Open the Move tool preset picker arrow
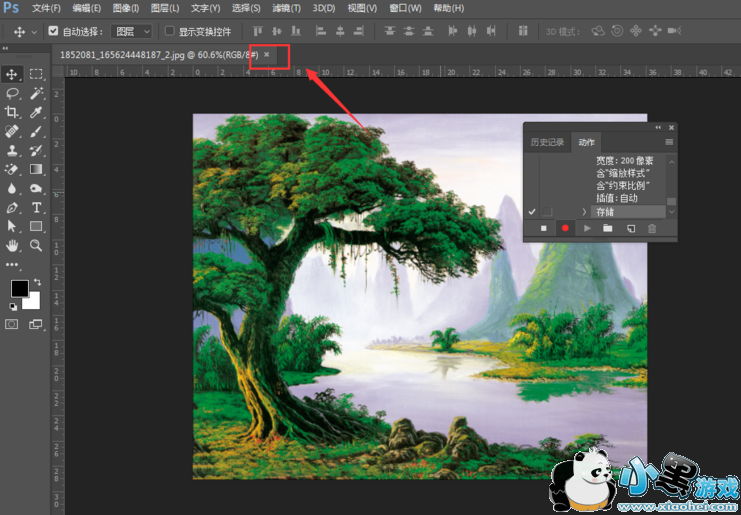The image size is (741, 515). click(34, 32)
